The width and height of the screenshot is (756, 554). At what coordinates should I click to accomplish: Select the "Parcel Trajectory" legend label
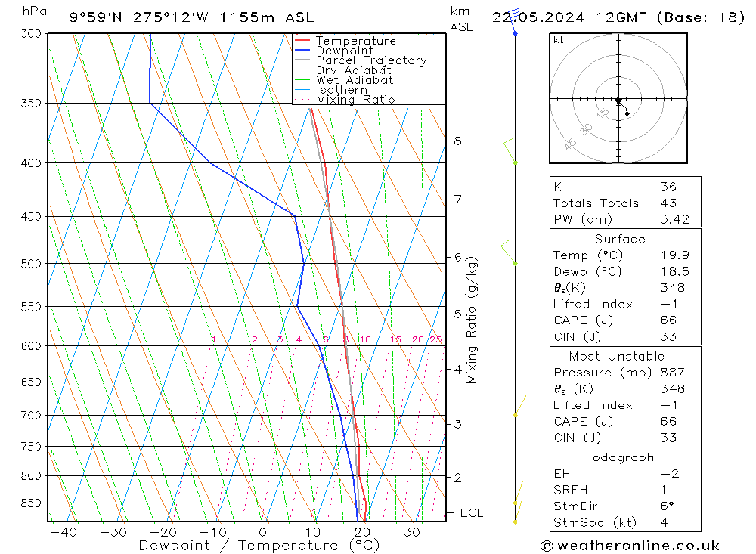[371, 60]
